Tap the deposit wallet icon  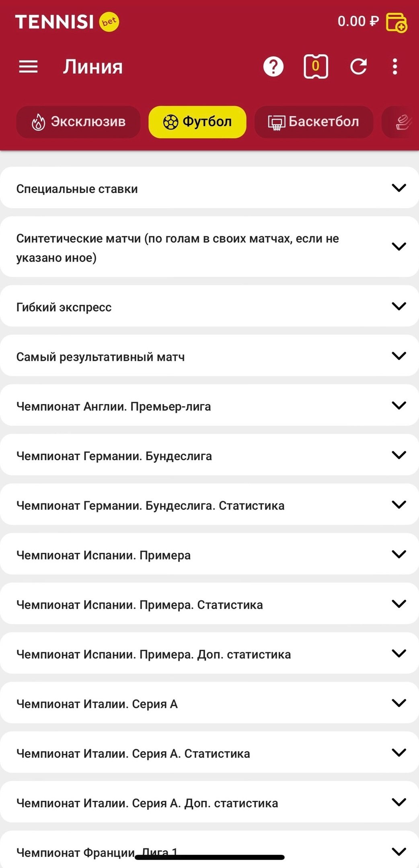coord(396,22)
